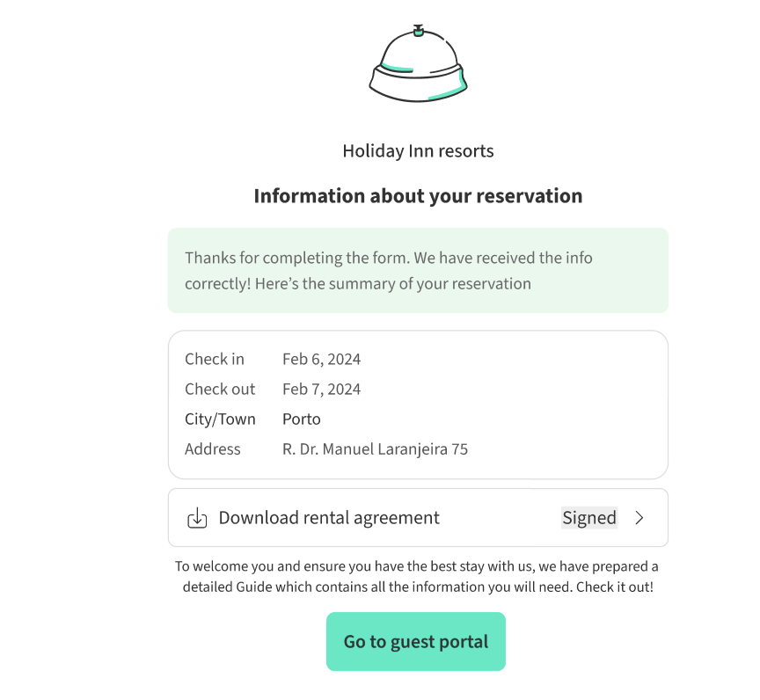Image resolution: width=760 pixels, height=700 pixels.
Task: Select the City/Town label
Action: coord(220,419)
